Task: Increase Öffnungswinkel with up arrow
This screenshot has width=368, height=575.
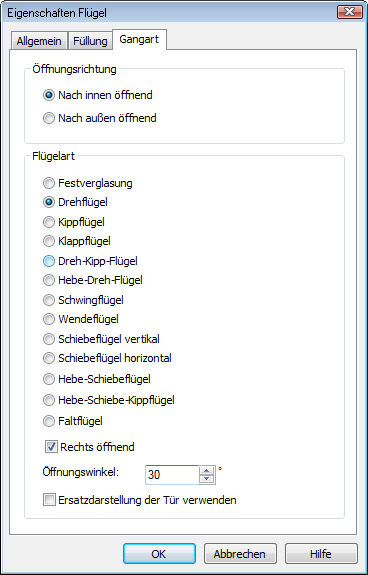Action: [207, 471]
